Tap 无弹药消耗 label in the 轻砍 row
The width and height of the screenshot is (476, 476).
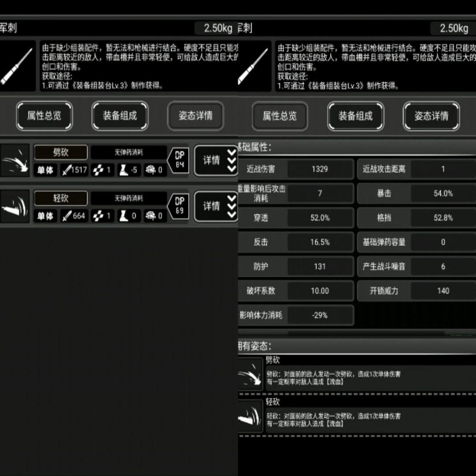tap(129, 198)
